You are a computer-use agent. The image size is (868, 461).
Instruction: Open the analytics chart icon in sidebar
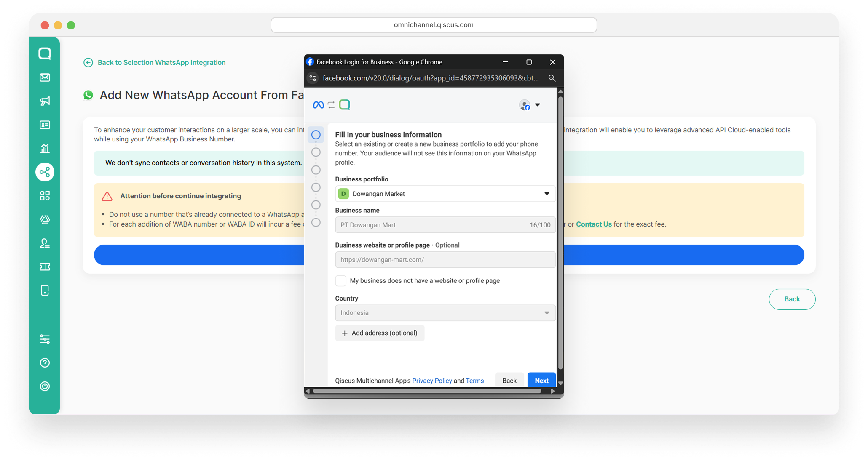(45, 148)
